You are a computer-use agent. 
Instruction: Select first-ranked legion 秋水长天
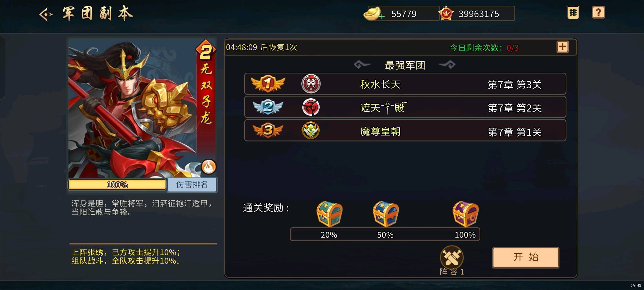pyautogui.click(x=405, y=84)
